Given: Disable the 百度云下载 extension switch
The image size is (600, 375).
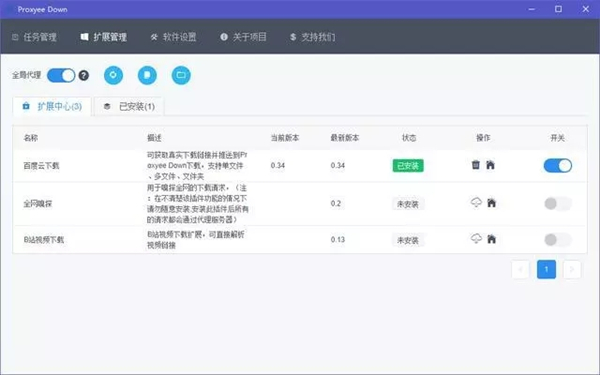Looking at the screenshot, I should [x=558, y=166].
